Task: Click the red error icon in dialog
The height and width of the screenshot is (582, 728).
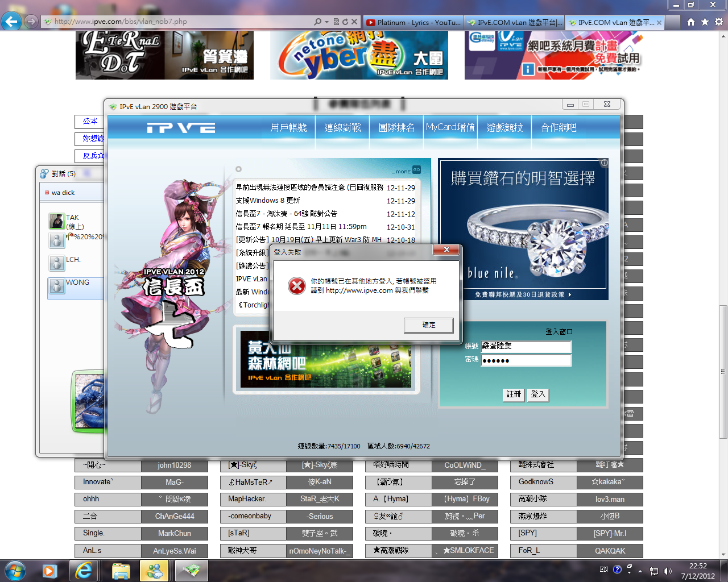Action: point(296,286)
